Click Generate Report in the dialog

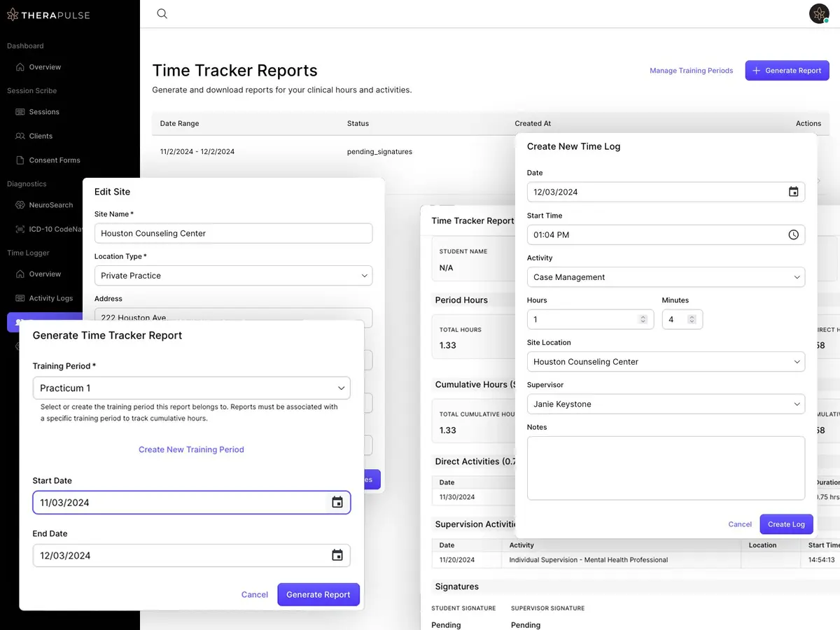[x=318, y=594]
